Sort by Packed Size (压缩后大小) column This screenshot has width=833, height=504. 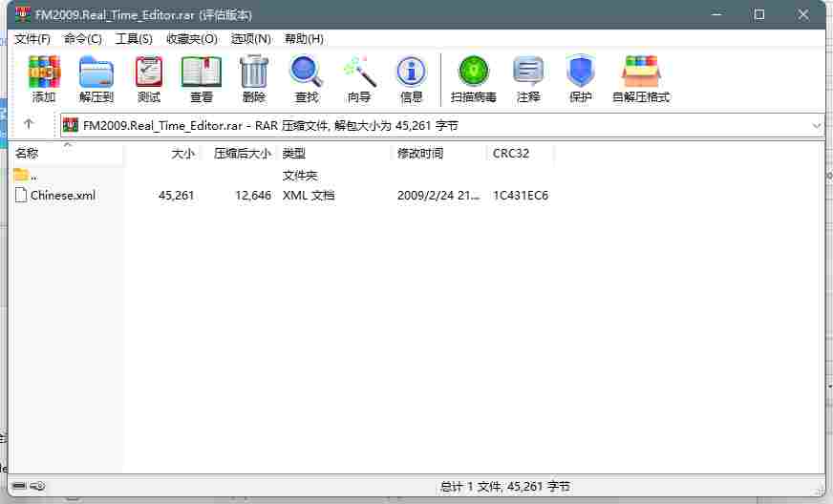(240, 154)
